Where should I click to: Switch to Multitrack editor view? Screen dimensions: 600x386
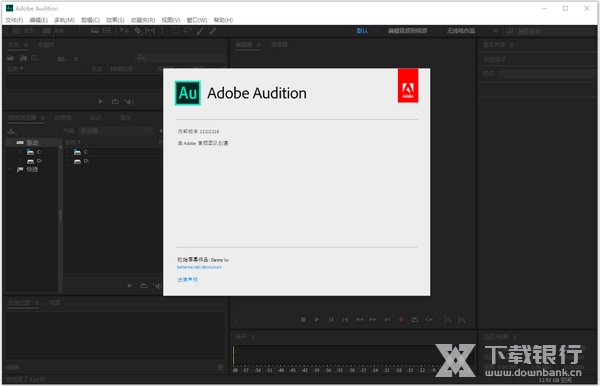[x=54, y=31]
